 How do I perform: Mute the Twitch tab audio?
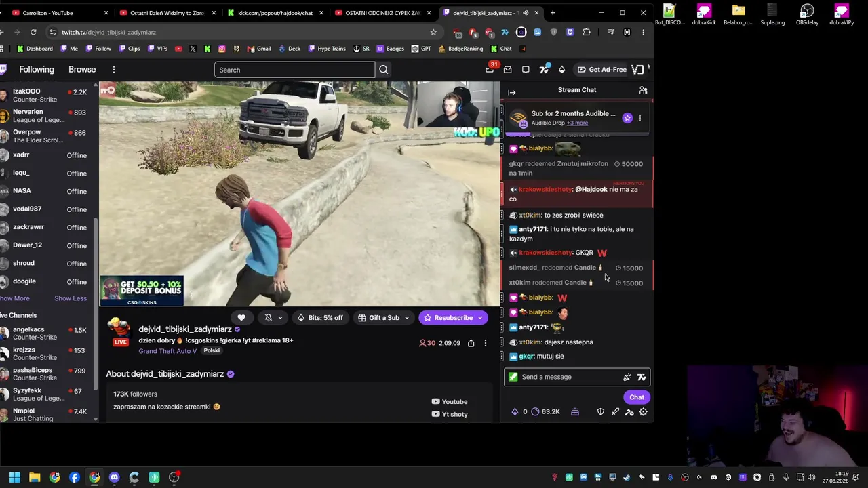[526, 13]
